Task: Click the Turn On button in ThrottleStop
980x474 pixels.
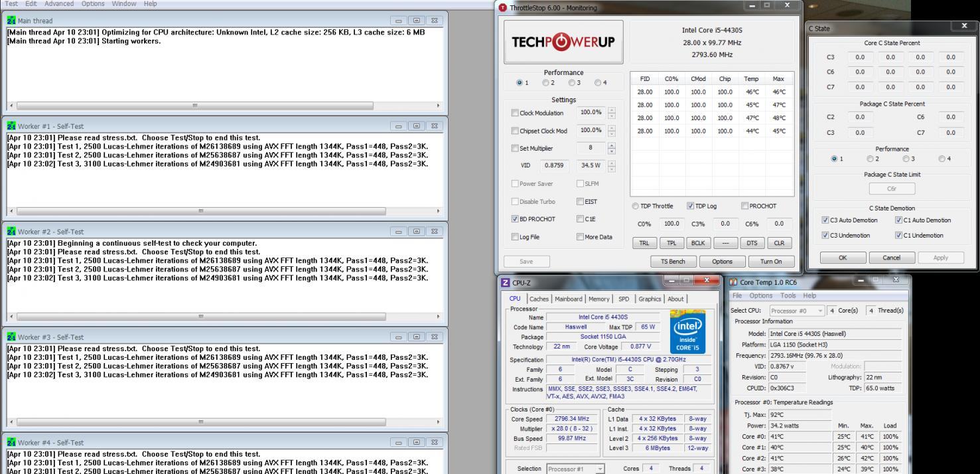Action: coord(771,262)
